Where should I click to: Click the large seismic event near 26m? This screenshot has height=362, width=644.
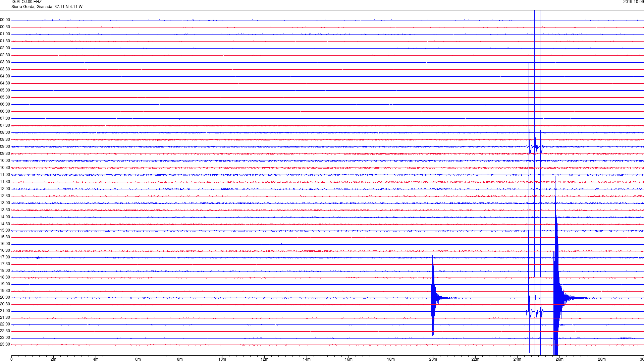(x=557, y=298)
